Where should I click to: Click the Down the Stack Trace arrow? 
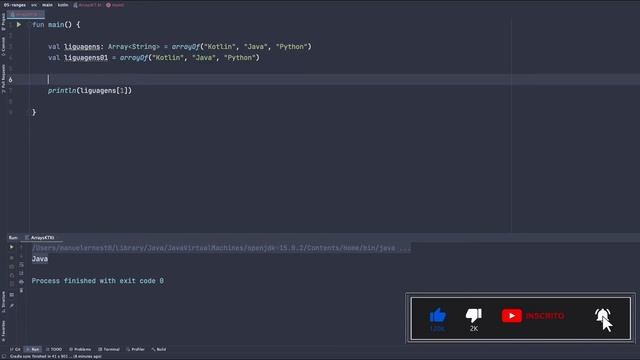click(21, 256)
